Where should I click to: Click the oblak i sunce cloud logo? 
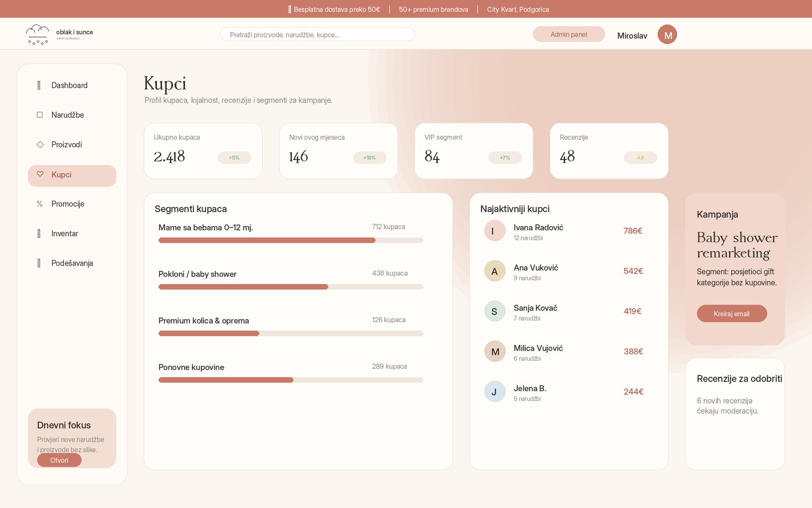[x=38, y=35]
